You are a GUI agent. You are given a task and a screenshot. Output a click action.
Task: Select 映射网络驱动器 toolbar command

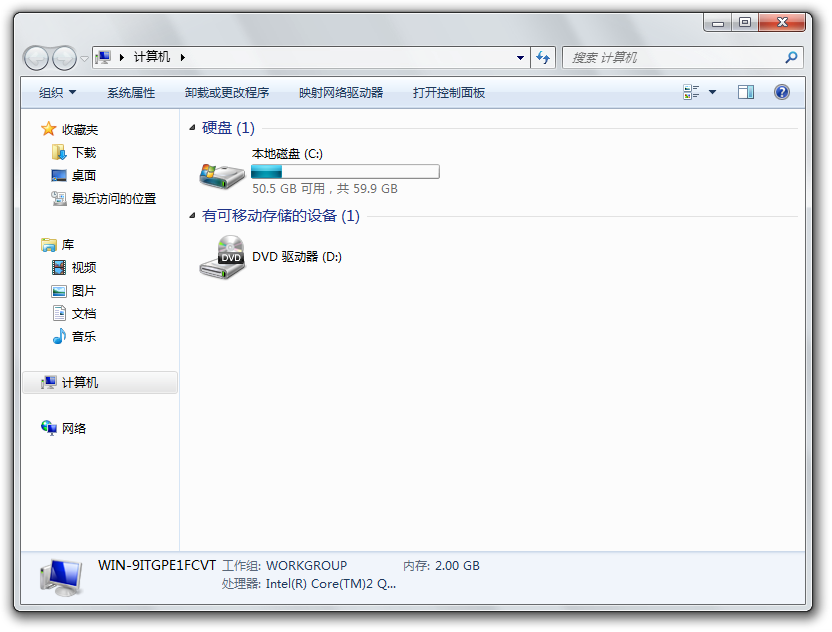(341, 93)
